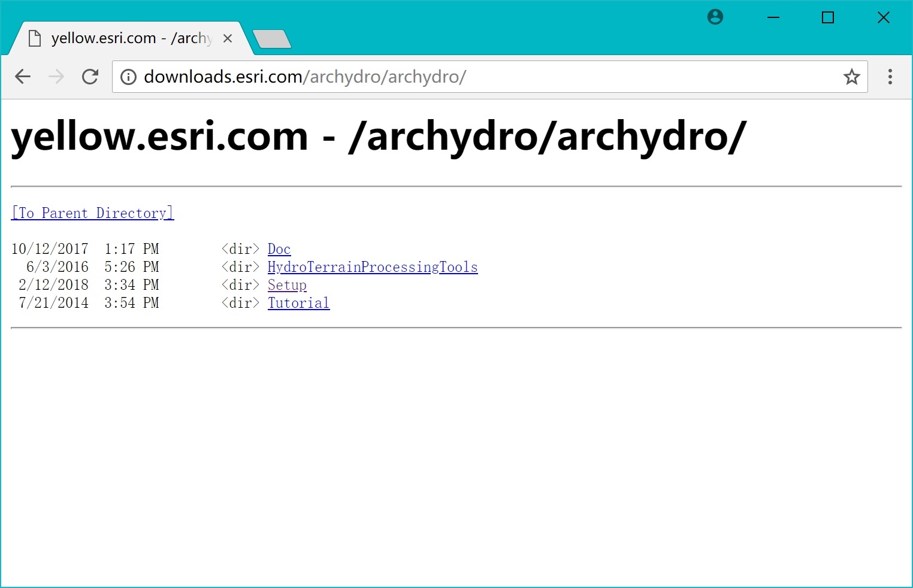Click the time 5:26 PM
The height and width of the screenshot is (588, 913).
pos(132,267)
